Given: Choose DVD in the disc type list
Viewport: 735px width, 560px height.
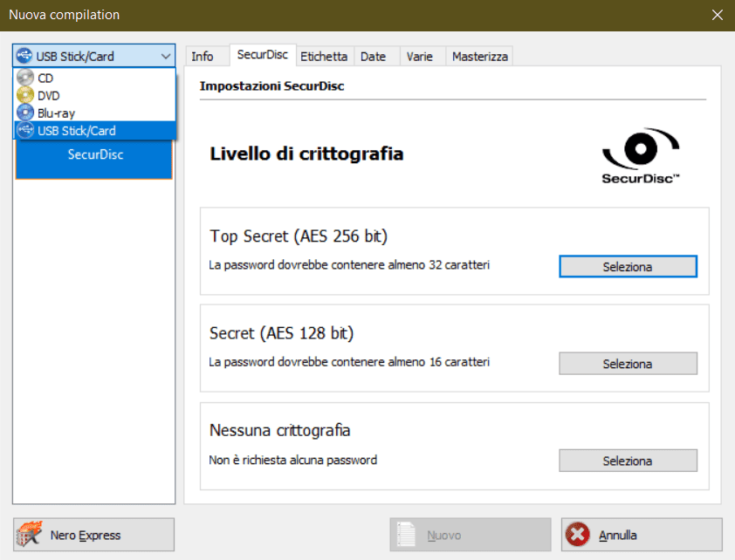Looking at the screenshot, I should click(94, 96).
